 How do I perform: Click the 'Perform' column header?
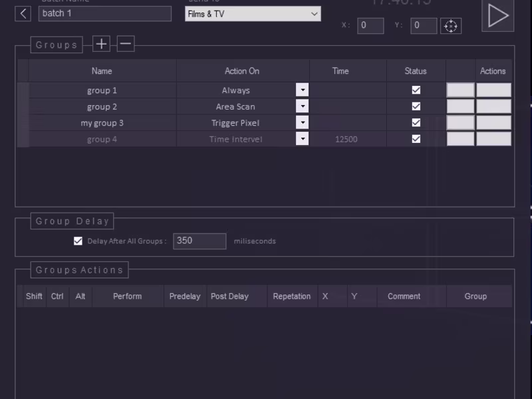(128, 296)
